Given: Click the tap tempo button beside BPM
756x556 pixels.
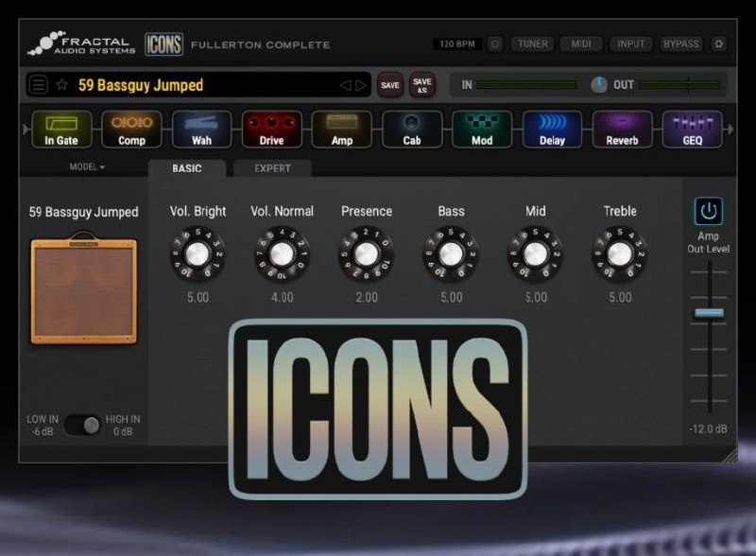Looking at the screenshot, I should [x=494, y=43].
